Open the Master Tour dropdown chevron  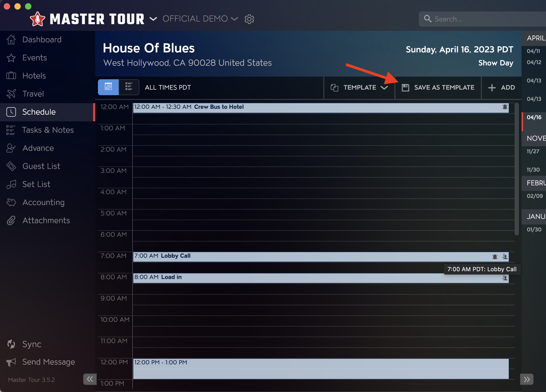tap(153, 19)
